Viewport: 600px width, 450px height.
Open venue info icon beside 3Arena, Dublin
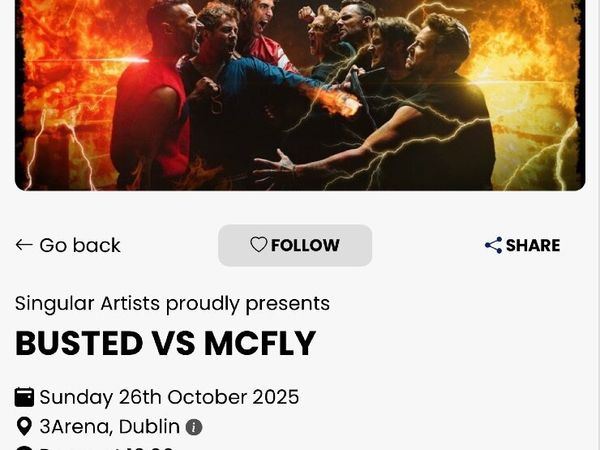[194, 427]
